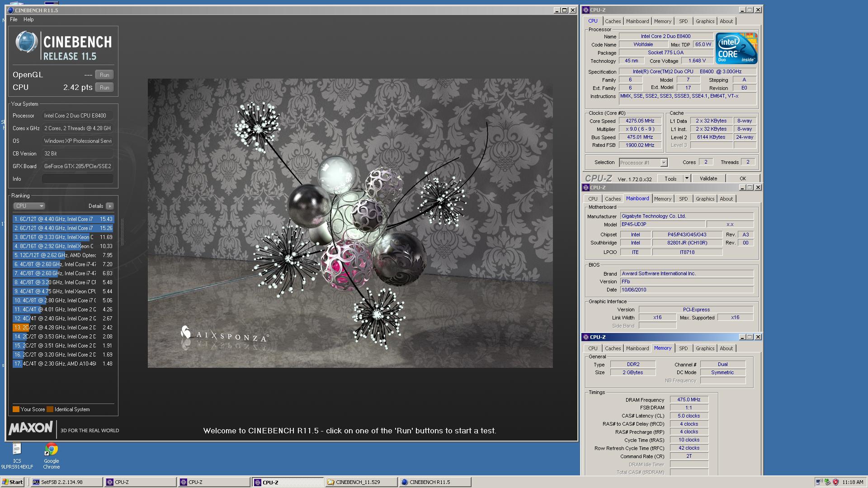Open Memory tab in top CPU-Z window

click(662, 21)
